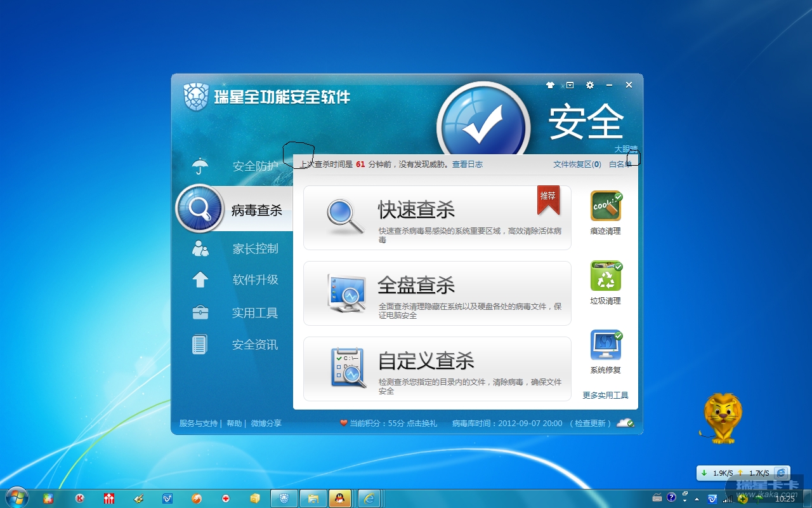Click the up-arrow icon beside 软件升级
The image size is (812, 508).
[200, 279]
